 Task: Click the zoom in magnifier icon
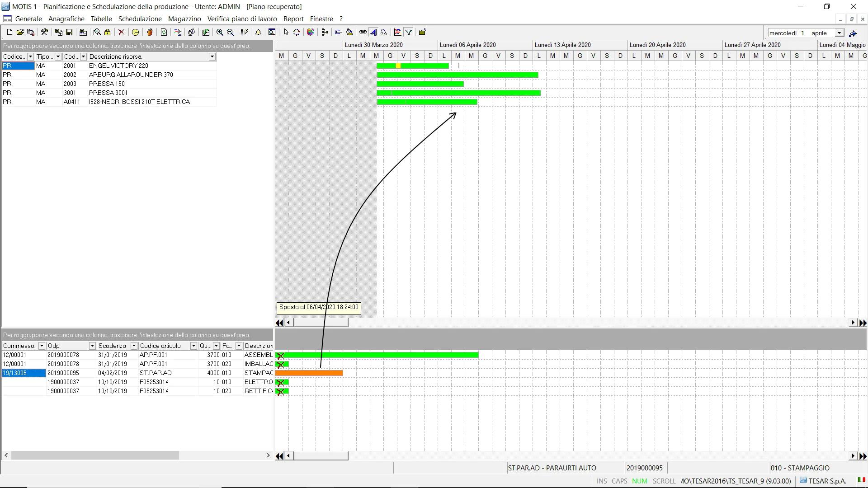(x=220, y=32)
